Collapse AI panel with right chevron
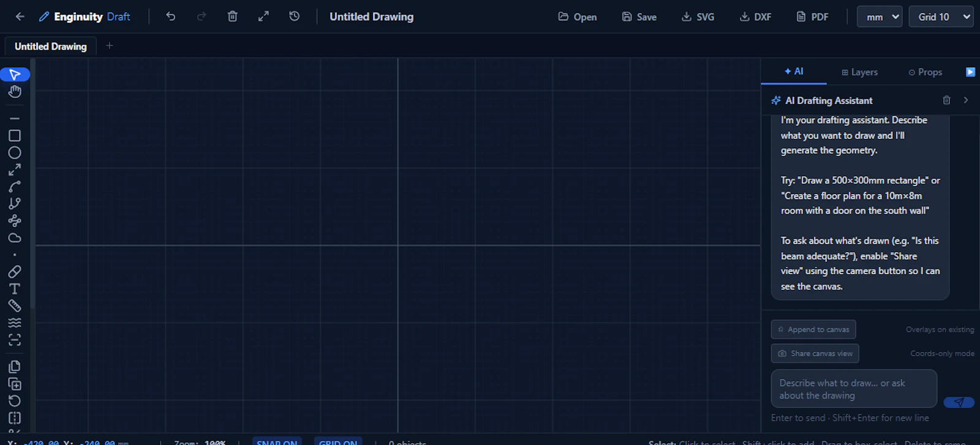980x445 pixels. [x=966, y=100]
